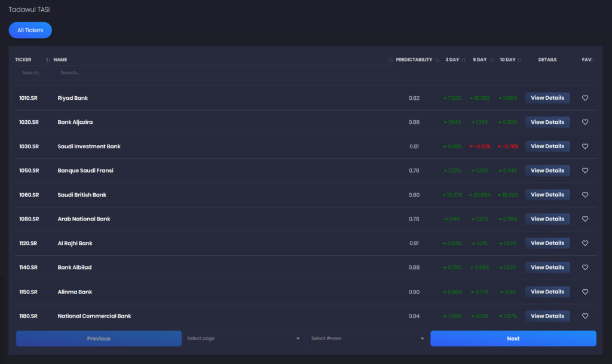Favorite Saudi Investment Bank heart icon
The image size is (612, 364).
click(585, 146)
